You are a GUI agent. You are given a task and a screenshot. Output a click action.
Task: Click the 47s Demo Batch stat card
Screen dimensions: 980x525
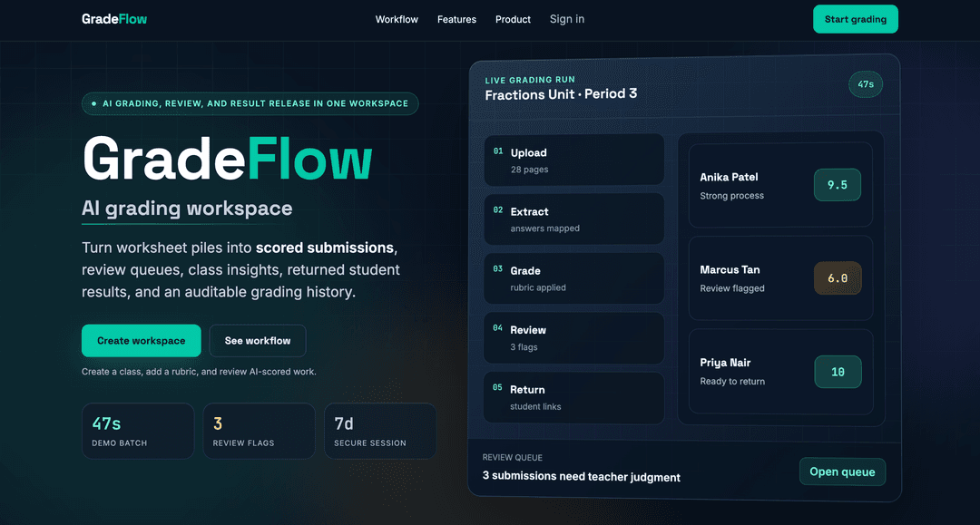click(x=138, y=432)
